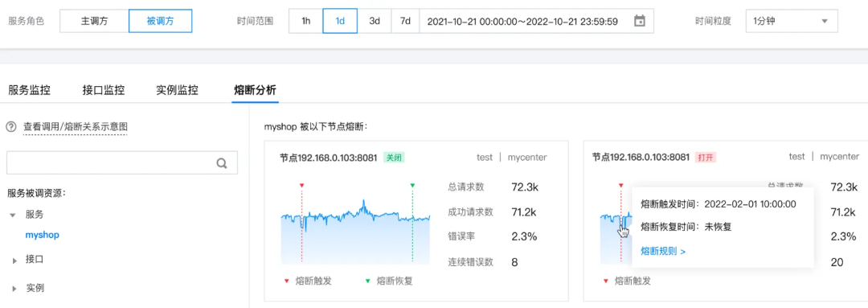Click the red trigger marker on the second chart
The width and height of the screenshot is (868, 308).
click(620, 185)
